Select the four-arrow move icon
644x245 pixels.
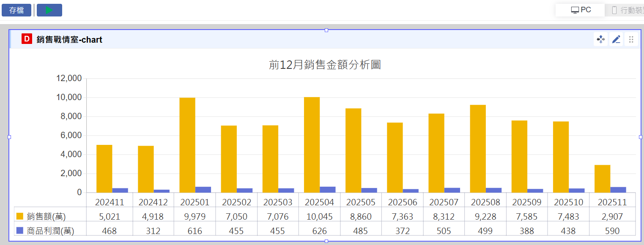[x=600, y=39]
